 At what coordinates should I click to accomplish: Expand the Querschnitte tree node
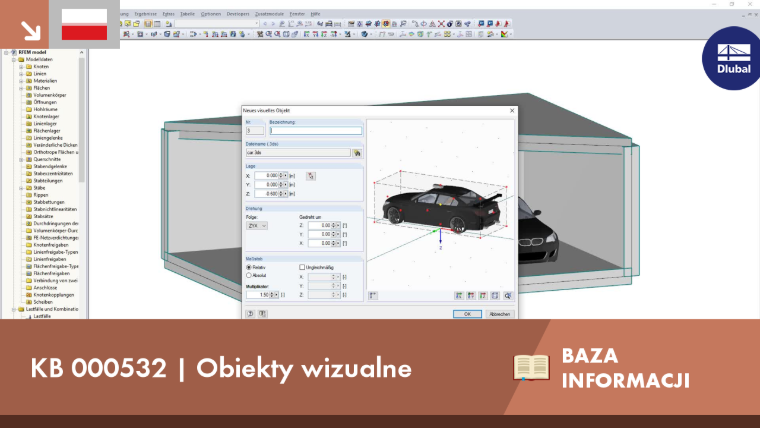point(21,159)
